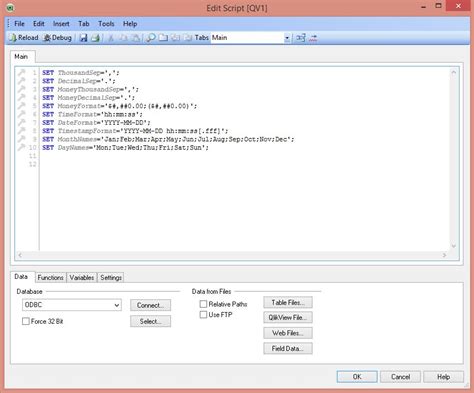The width and height of the screenshot is (474, 393).
Task: Click the promote tab left icon
Action: [x=175, y=38]
